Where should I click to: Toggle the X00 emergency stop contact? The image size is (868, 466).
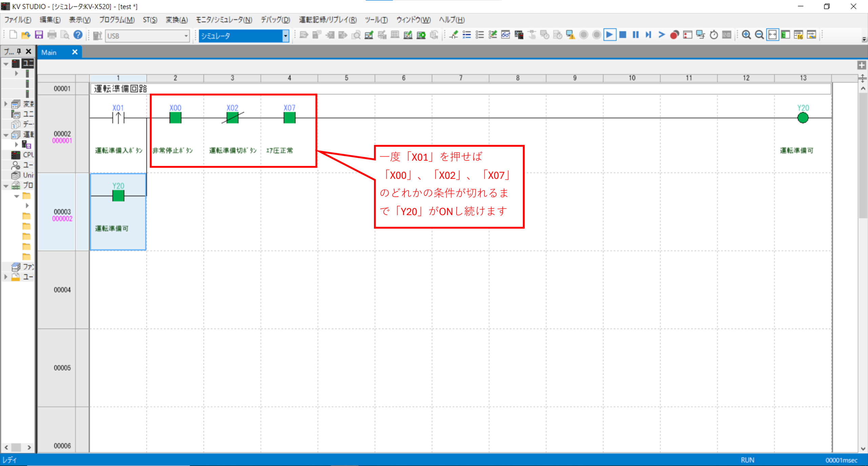175,118
